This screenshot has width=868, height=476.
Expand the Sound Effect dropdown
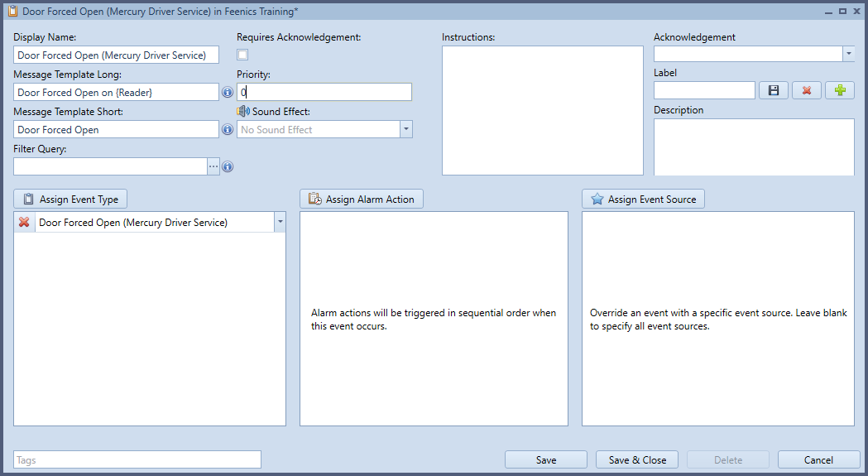(405, 129)
